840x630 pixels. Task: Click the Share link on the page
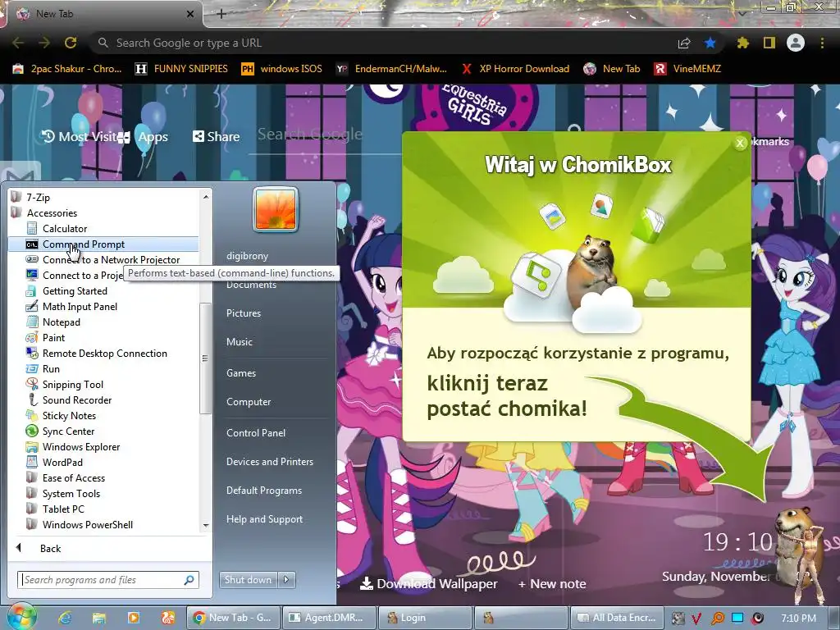click(x=217, y=137)
